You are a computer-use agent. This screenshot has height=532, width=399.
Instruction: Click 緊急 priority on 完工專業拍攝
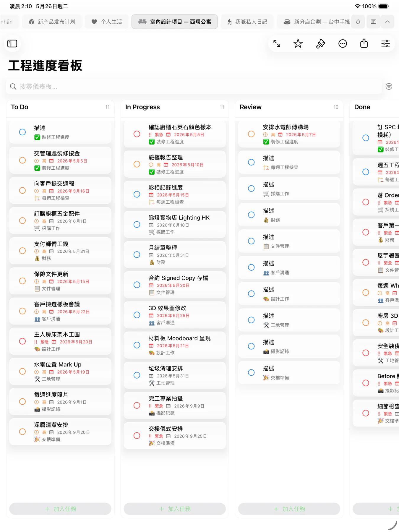click(x=159, y=406)
